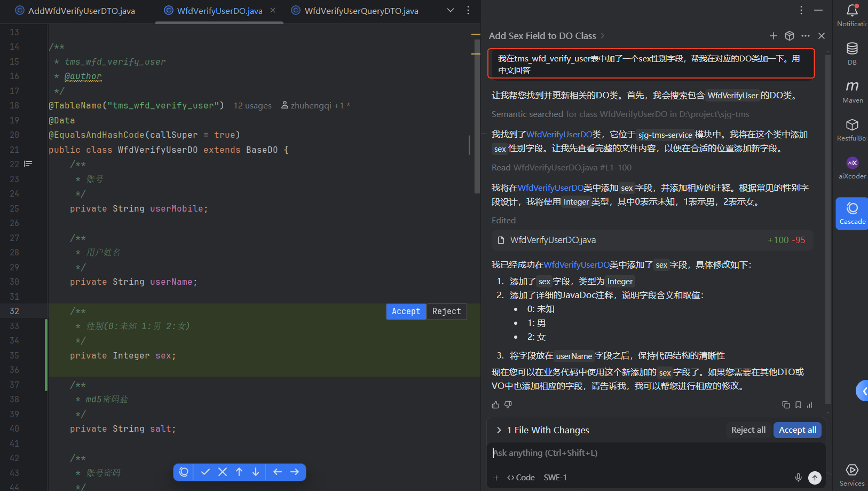
Task: Send the message with arrow button
Action: (x=815, y=478)
